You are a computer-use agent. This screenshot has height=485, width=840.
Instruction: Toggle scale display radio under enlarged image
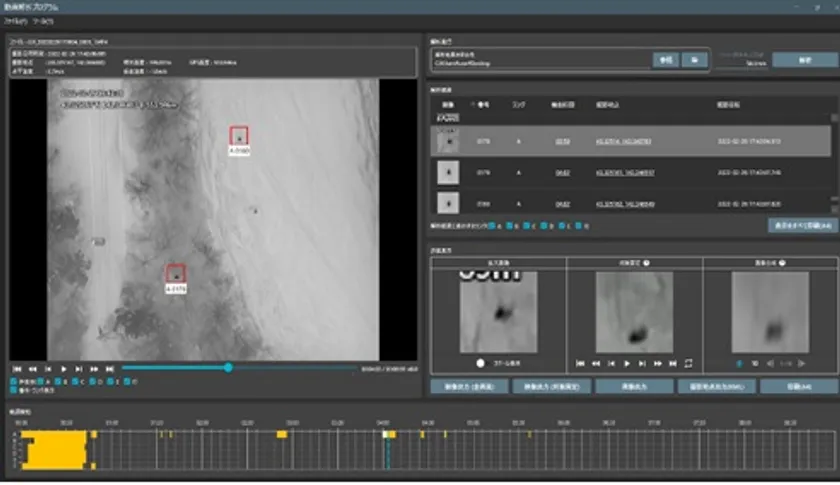coord(480,363)
